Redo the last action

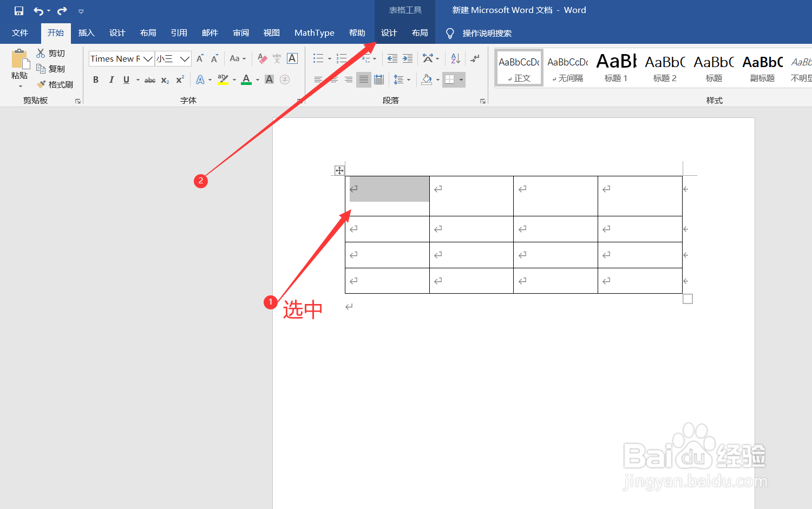(62, 11)
